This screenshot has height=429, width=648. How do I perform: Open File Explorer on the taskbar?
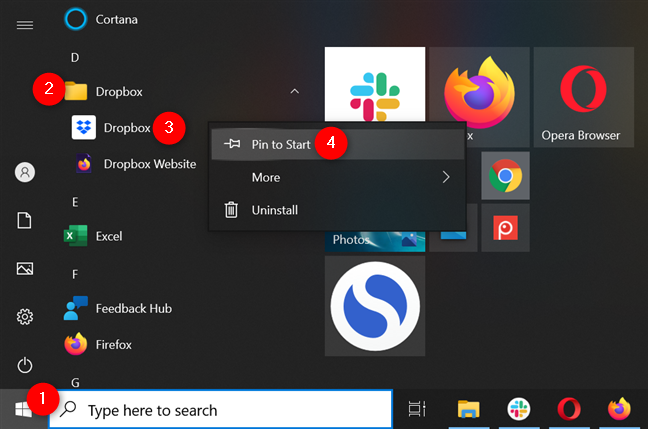coord(469,409)
